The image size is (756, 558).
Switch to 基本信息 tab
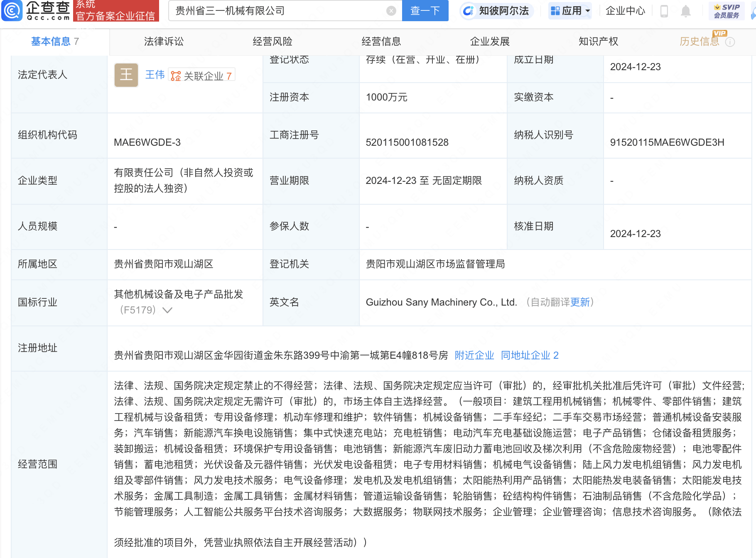[55, 42]
